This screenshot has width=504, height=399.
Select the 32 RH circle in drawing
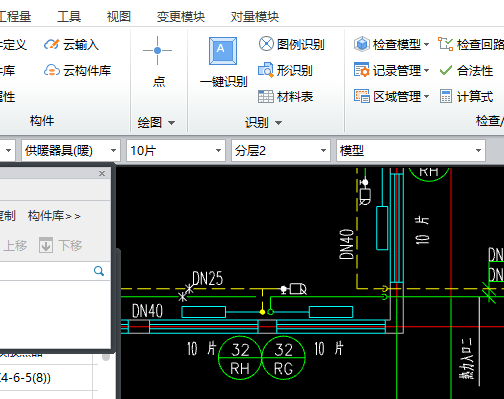tap(240, 358)
